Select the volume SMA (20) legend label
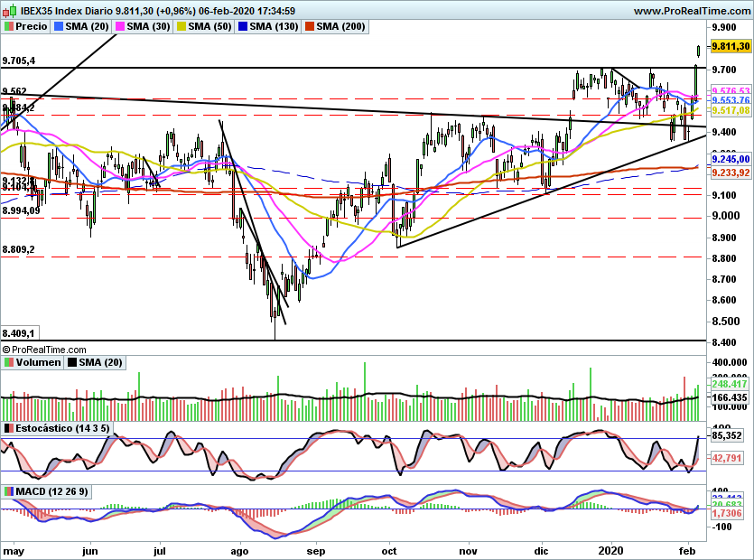This screenshot has width=754, height=560. click(100, 362)
